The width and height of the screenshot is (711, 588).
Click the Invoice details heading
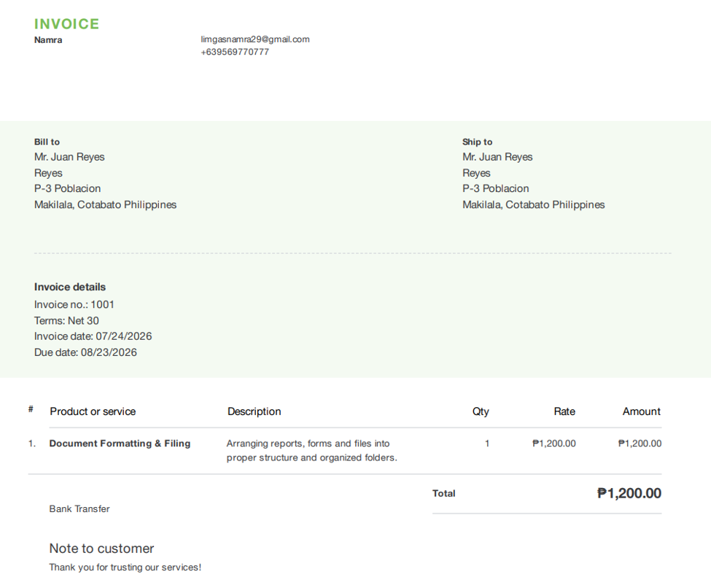coord(70,287)
